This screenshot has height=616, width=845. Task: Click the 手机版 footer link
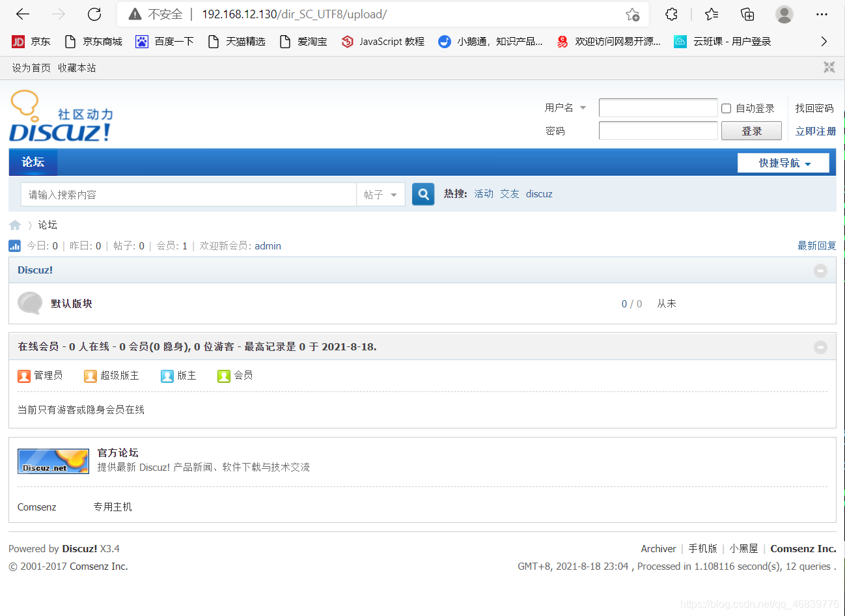(x=702, y=548)
